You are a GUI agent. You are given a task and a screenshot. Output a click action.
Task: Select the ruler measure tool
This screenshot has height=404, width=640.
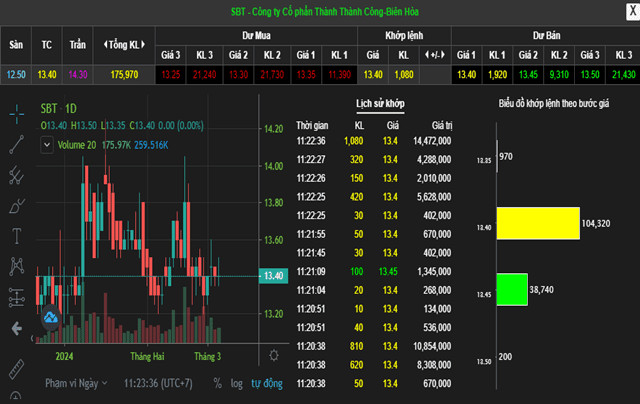(x=16, y=369)
